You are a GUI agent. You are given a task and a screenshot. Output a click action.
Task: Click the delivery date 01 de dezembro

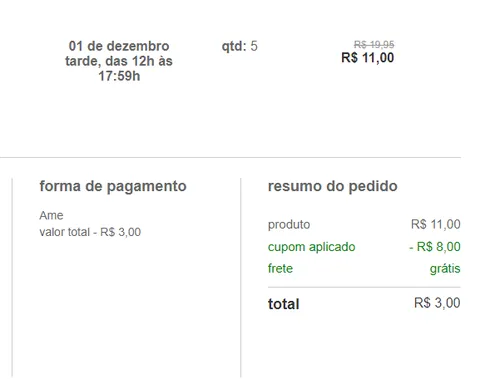tap(119, 46)
